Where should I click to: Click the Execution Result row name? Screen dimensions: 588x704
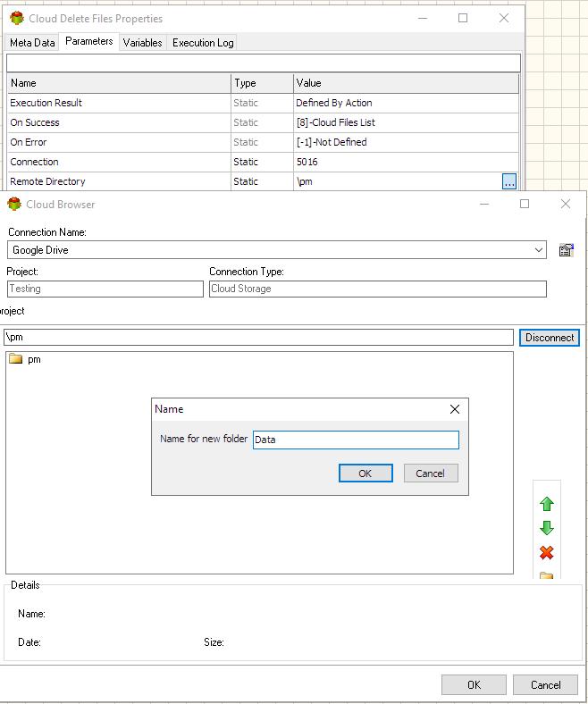click(x=46, y=103)
